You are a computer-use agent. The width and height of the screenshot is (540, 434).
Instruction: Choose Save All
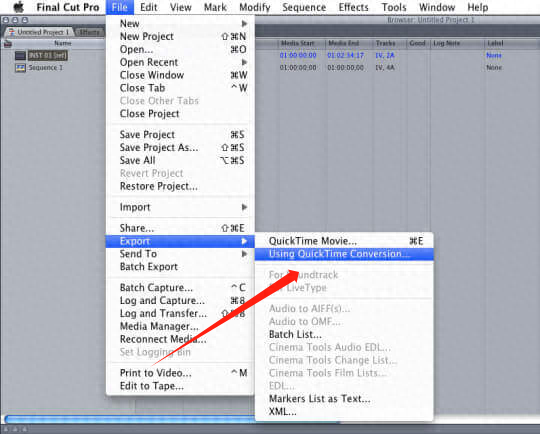(180, 161)
